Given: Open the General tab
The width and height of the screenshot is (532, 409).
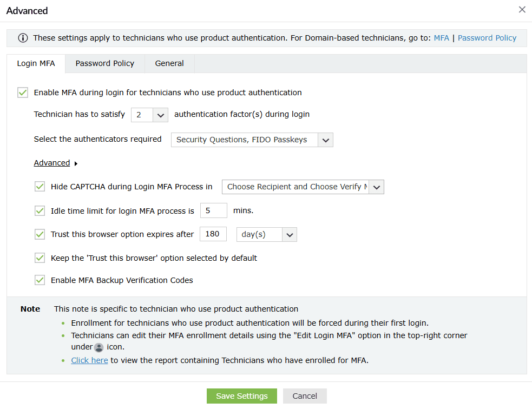Looking at the screenshot, I should (x=169, y=63).
